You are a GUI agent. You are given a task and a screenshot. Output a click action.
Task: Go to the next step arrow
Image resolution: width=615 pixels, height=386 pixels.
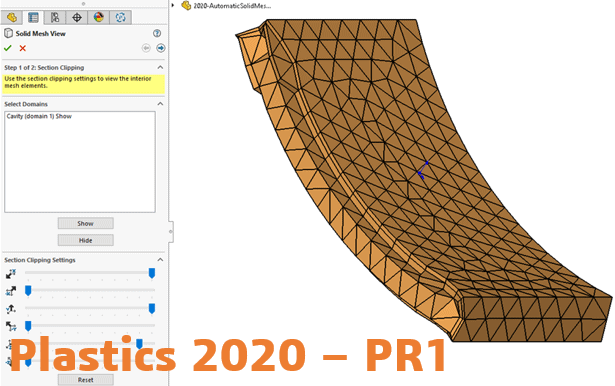[x=160, y=48]
